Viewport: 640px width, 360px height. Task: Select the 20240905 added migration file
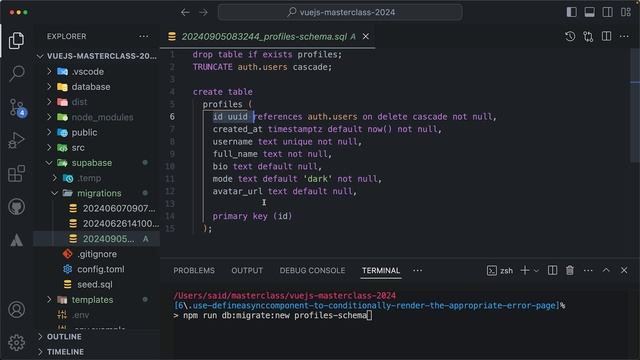96,239
